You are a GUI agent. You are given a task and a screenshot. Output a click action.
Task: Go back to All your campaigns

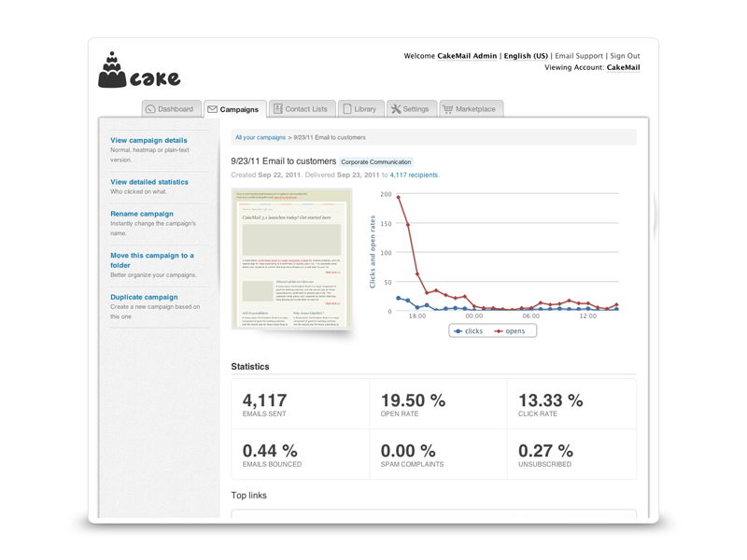click(x=261, y=137)
